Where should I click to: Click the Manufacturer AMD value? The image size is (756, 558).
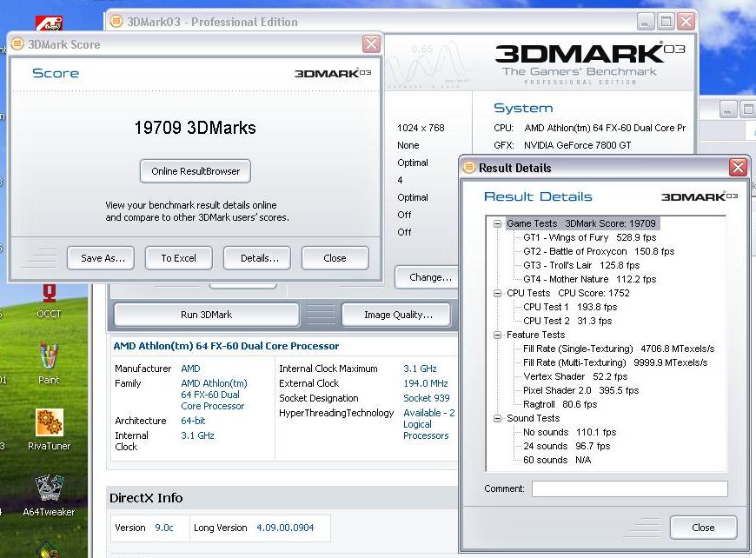coord(190,369)
